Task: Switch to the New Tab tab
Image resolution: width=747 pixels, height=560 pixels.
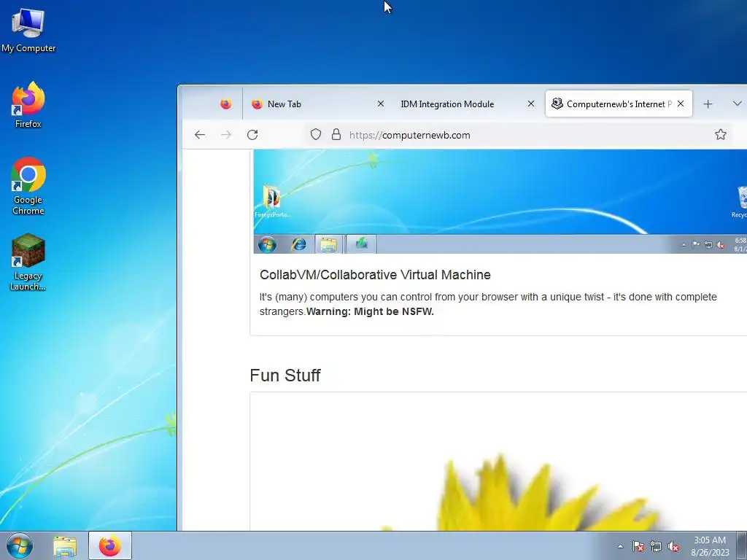Action: click(317, 104)
